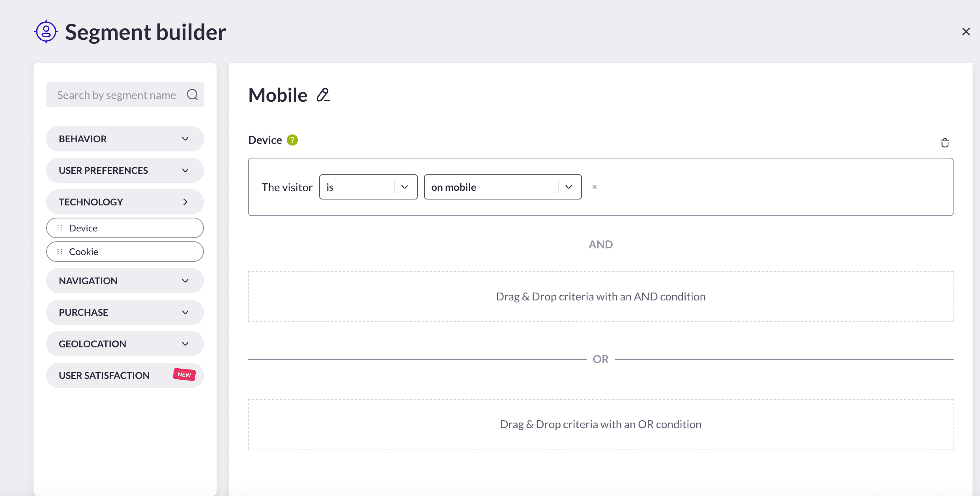Focus the Search by segment name field
Image resolution: width=980 pixels, height=496 pixels.
click(x=117, y=95)
